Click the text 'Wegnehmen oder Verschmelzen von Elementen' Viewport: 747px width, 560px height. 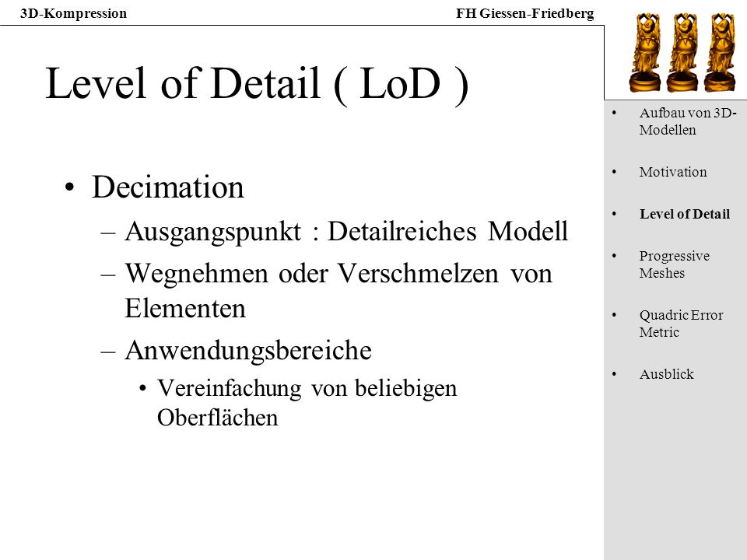pyautogui.click(x=338, y=290)
